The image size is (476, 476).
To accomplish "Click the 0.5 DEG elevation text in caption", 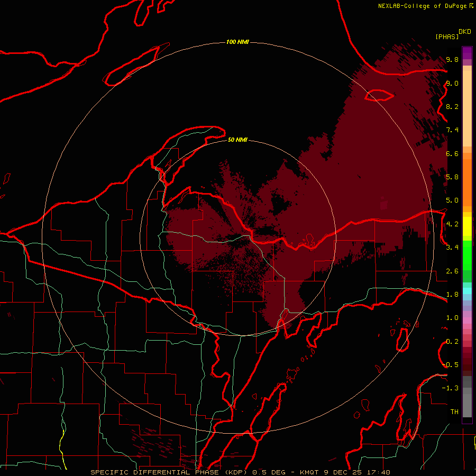I will 269,472.
